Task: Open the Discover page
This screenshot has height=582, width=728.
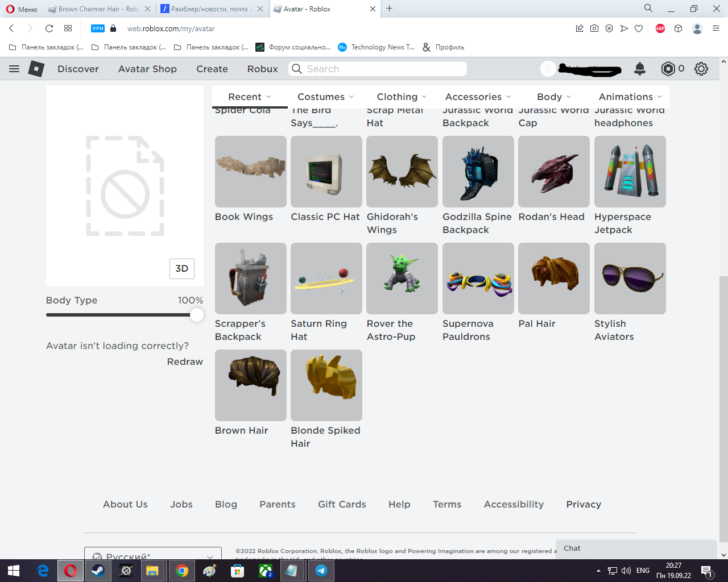Action: click(x=78, y=69)
